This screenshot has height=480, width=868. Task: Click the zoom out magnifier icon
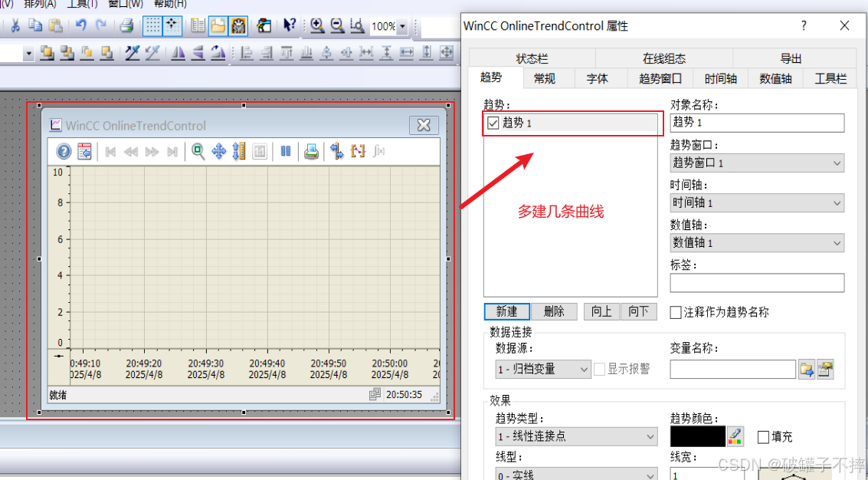pos(337,25)
